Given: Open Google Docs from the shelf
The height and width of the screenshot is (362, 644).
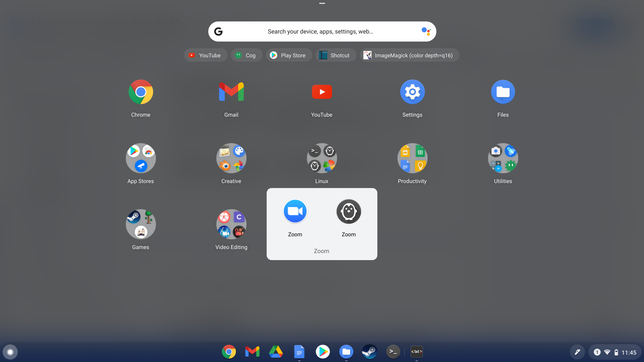Looking at the screenshot, I should (x=299, y=352).
